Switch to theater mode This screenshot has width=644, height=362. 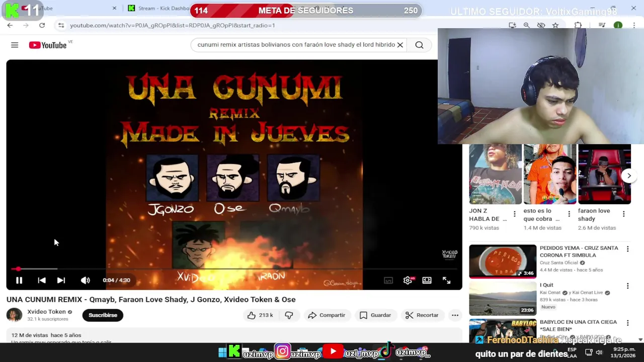click(x=427, y=281)
